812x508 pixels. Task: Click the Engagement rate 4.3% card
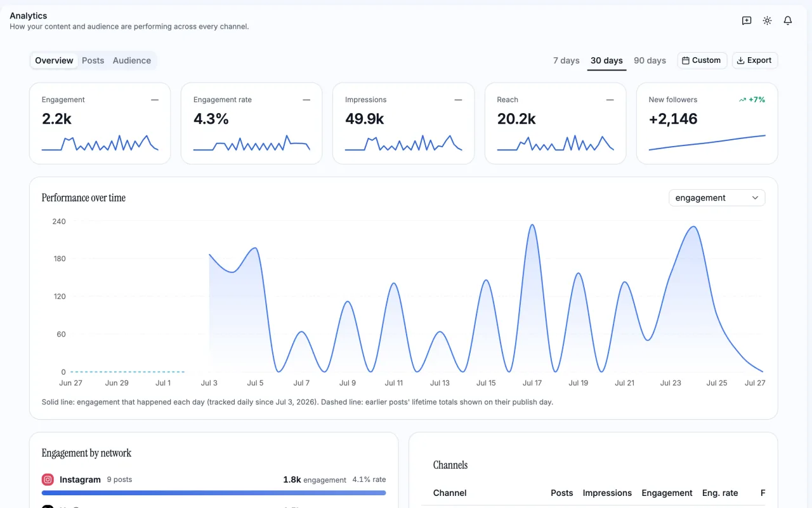[251, 123]
